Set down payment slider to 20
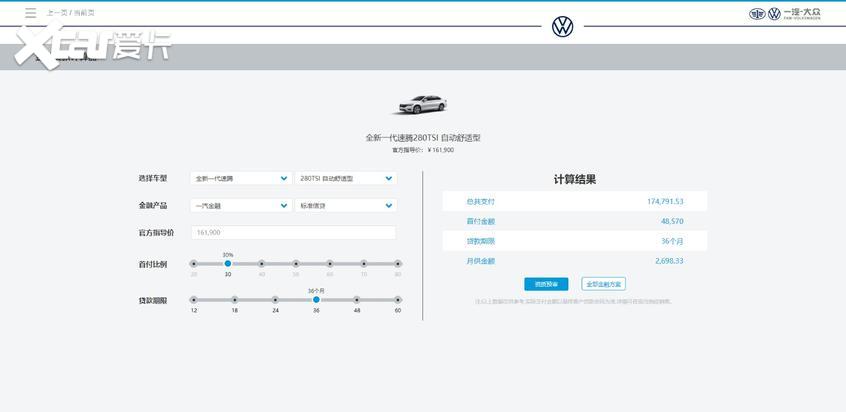 coord(194,264)
